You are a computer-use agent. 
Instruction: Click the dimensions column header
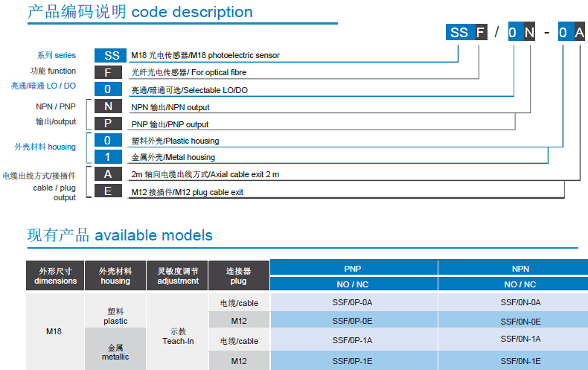pos(55,276)
